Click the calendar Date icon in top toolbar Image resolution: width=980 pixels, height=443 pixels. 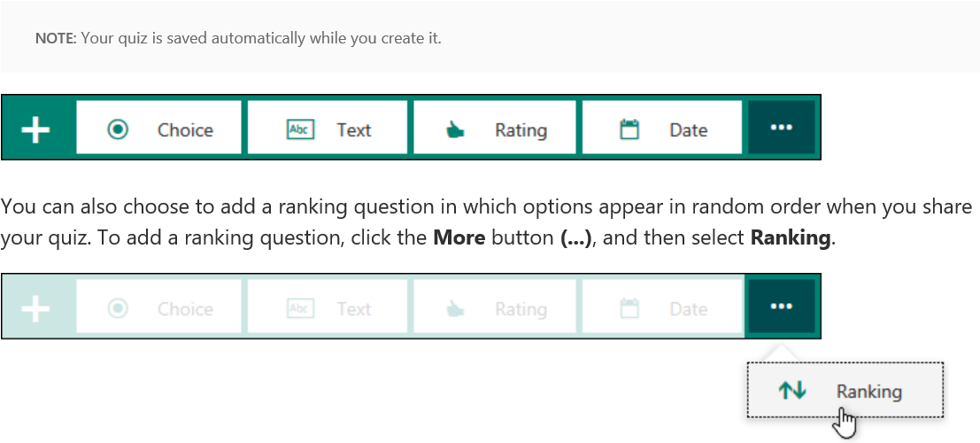coord(629,129)
